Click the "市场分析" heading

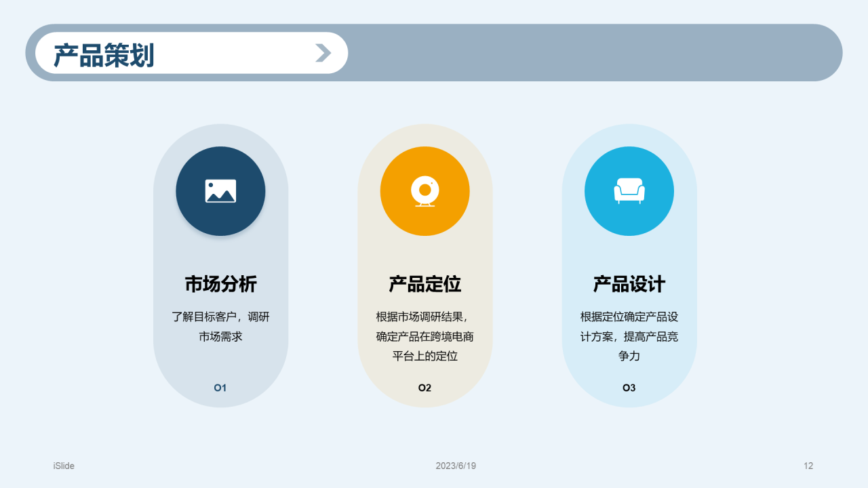[x=220, y=284]
